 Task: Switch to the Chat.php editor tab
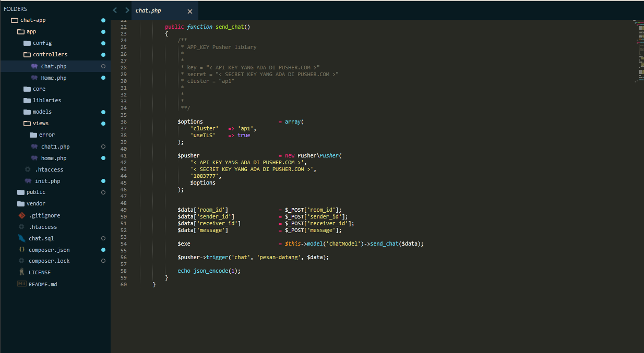point(148,10)
